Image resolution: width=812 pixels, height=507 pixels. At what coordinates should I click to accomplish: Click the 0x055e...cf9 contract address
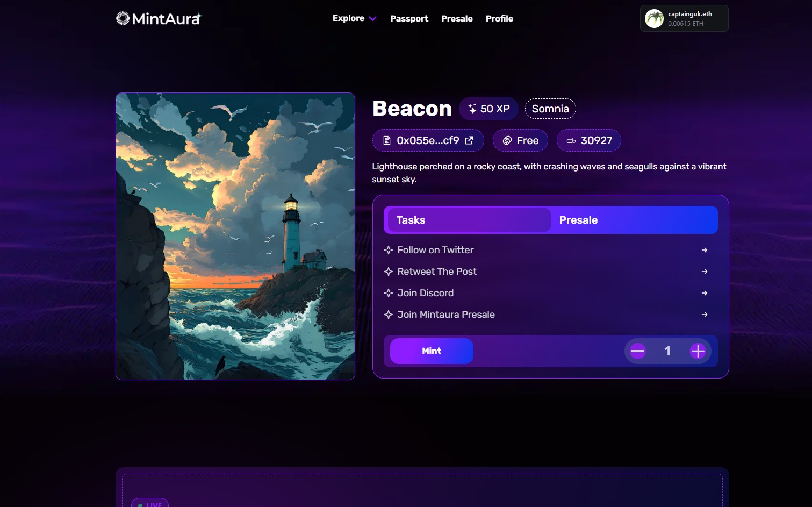point(427,140)
